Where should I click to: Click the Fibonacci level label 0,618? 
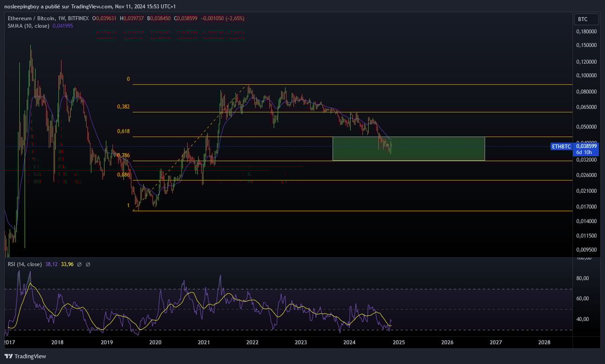coord(123,131)
